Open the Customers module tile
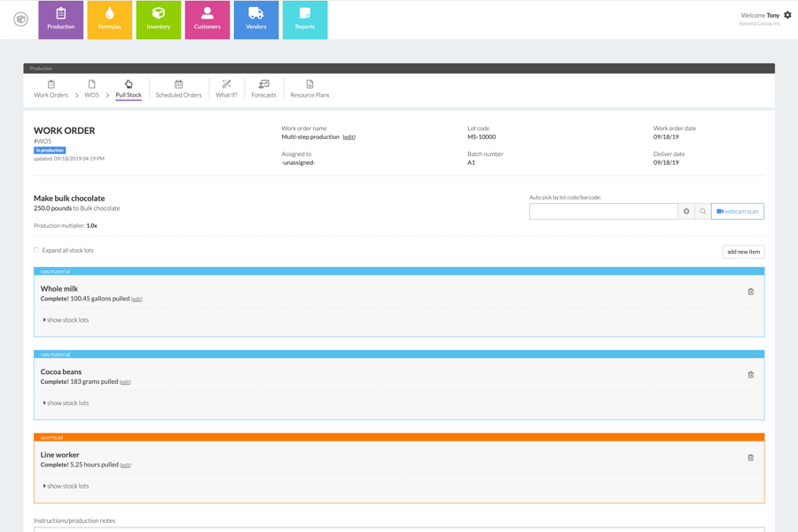 click(x=207, y=20)
